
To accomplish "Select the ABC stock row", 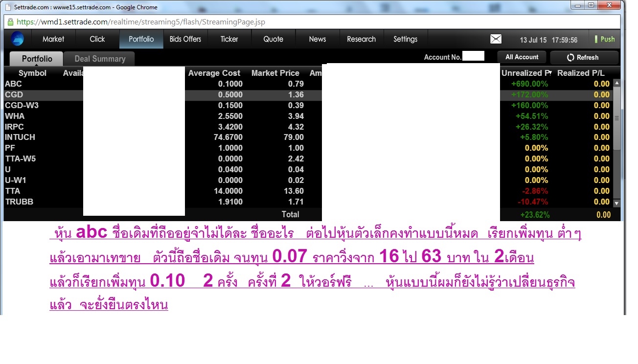I will point(308,84).
